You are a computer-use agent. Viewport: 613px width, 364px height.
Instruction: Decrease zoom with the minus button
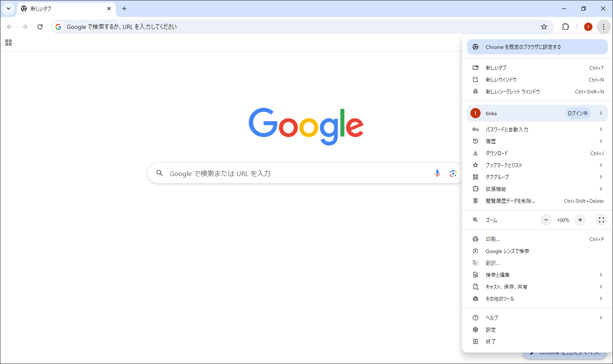click(546, 220)
